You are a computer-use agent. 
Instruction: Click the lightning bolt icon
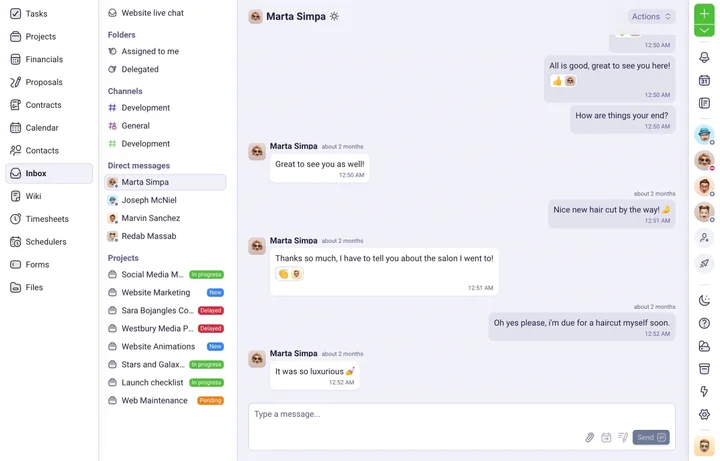(704, 391)
